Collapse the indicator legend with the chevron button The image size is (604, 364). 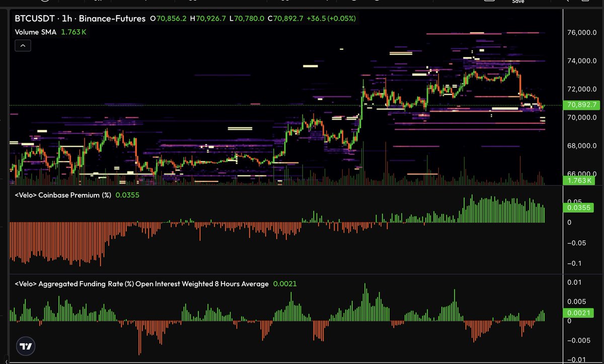(23, 46)
